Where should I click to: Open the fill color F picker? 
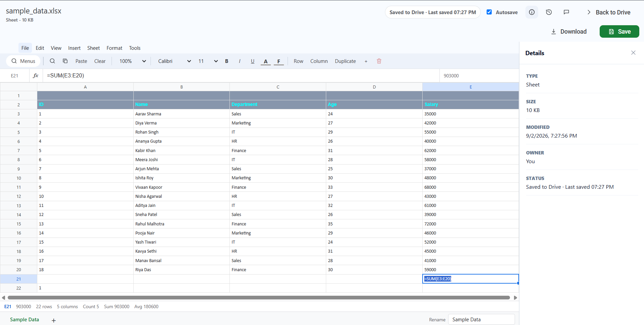[x=279, y=61]
